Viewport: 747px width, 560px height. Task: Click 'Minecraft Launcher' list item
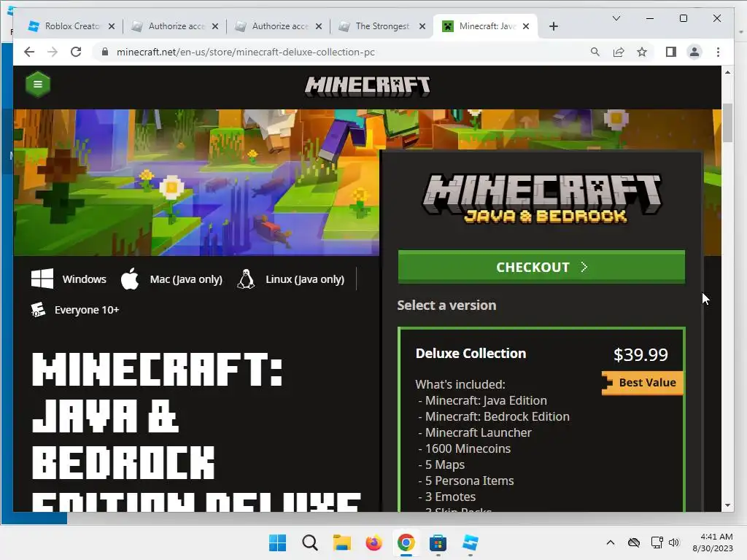[x=478, y=433]
